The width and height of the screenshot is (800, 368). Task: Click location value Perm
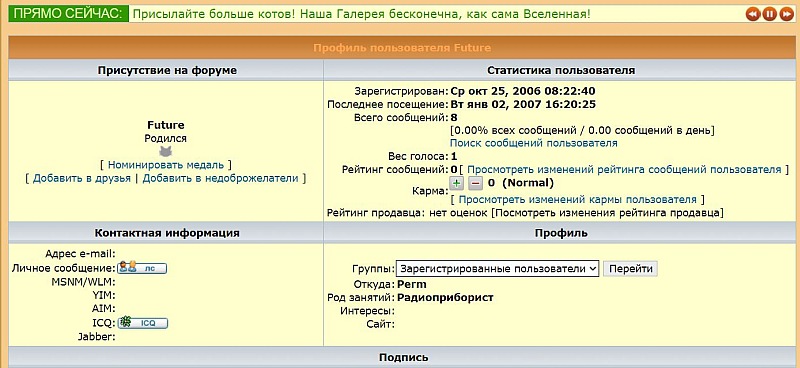point(412,284)
